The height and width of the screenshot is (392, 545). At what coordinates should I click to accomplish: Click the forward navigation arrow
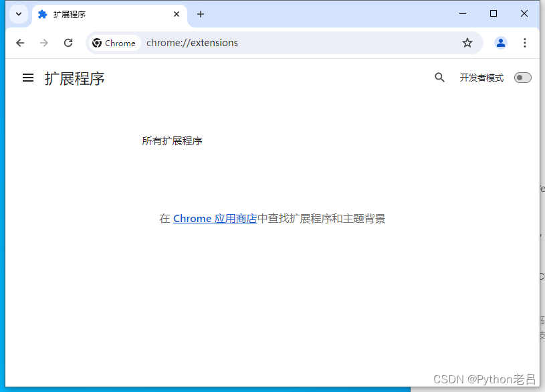click(x=43, y=42)
